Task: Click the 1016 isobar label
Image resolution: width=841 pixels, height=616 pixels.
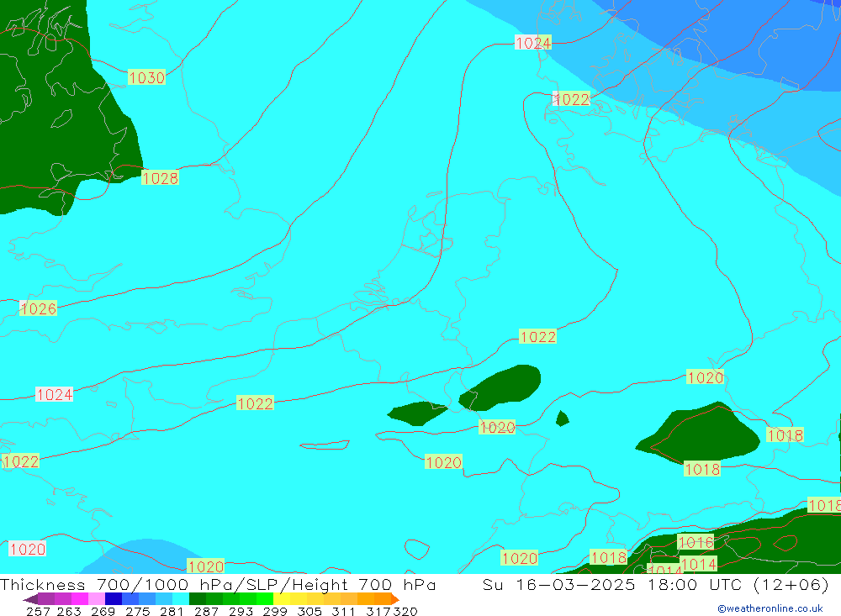Action: (x=696, y=542)
